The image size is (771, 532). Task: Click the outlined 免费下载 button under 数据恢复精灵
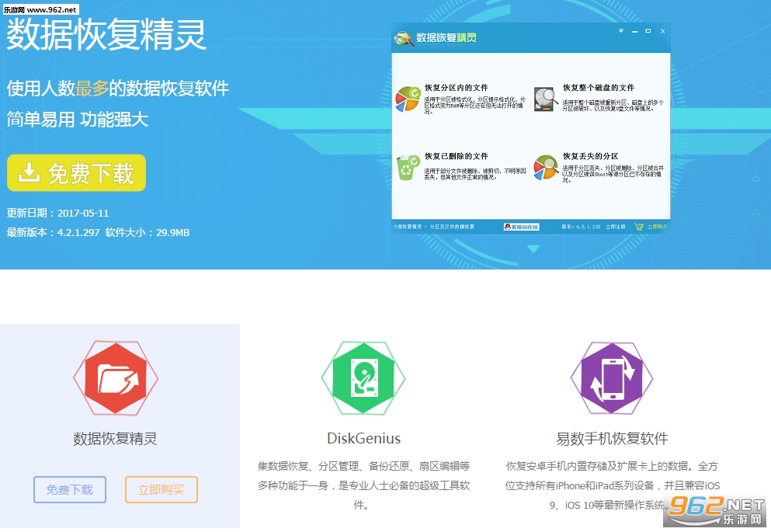click(x=70, y=490)
